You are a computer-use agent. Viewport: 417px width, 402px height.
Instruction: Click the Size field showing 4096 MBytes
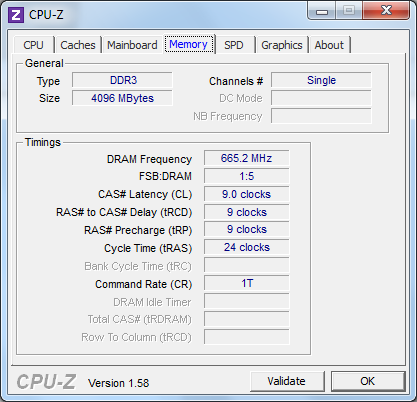coord(122,98)
